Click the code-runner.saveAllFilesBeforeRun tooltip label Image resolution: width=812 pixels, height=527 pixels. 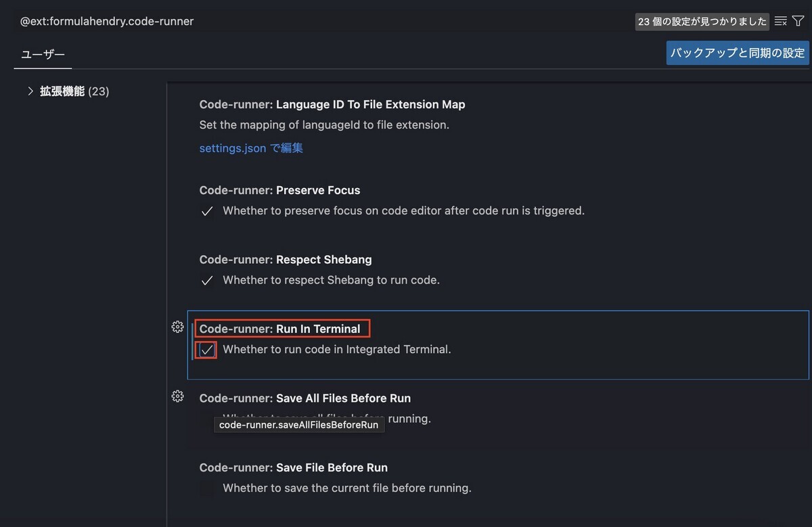pyautogui.click(x=299, y=425)
